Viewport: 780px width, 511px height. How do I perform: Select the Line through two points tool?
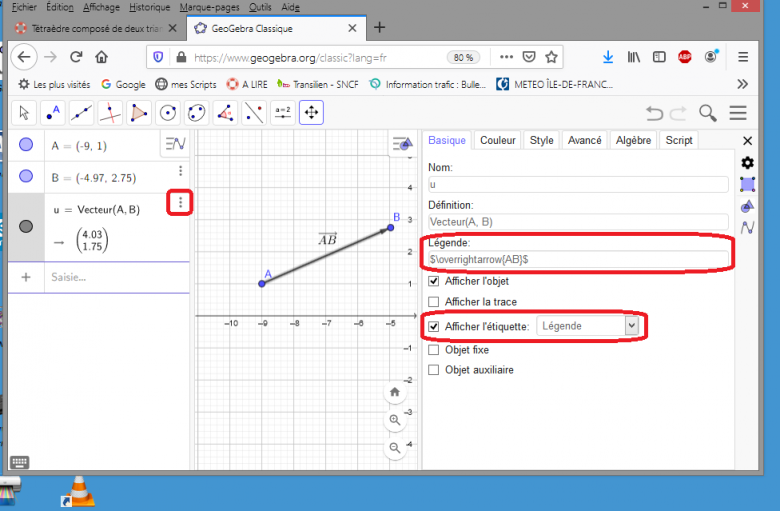(x=83, y=112)
